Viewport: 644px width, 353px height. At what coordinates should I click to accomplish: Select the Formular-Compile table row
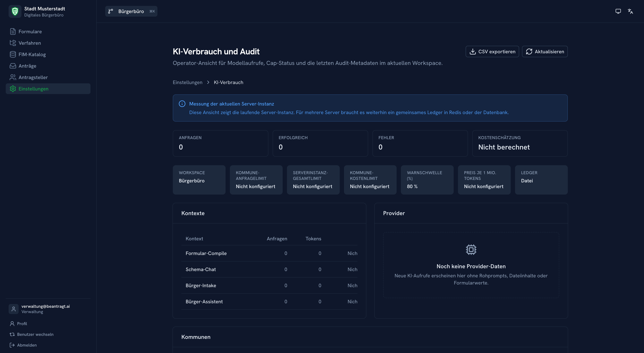(269, 253)
